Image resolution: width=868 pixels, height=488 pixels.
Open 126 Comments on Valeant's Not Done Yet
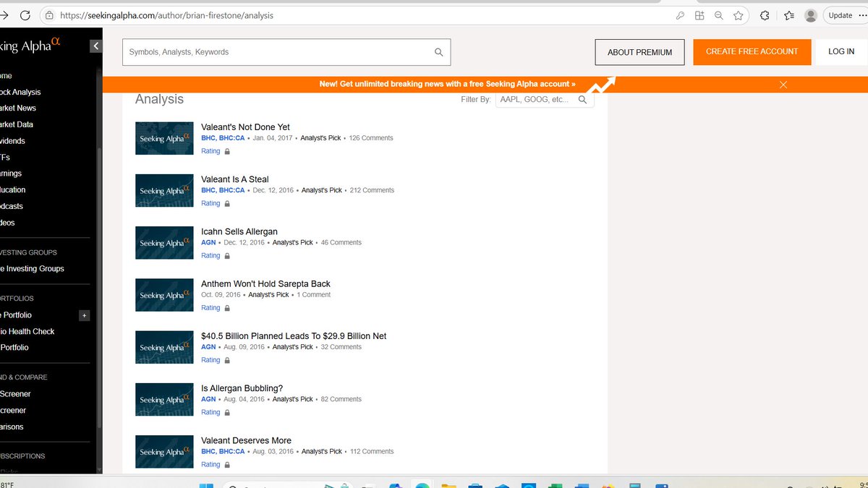(x=371, y=138)
